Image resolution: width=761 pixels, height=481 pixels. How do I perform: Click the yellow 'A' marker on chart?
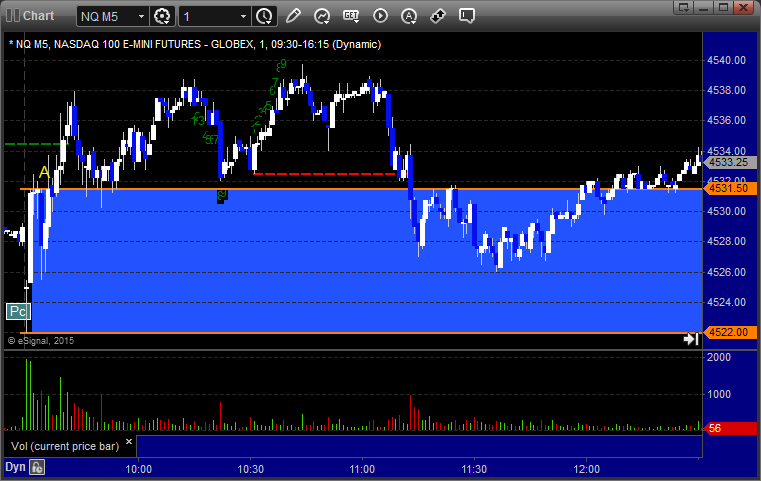coord(44,172)
